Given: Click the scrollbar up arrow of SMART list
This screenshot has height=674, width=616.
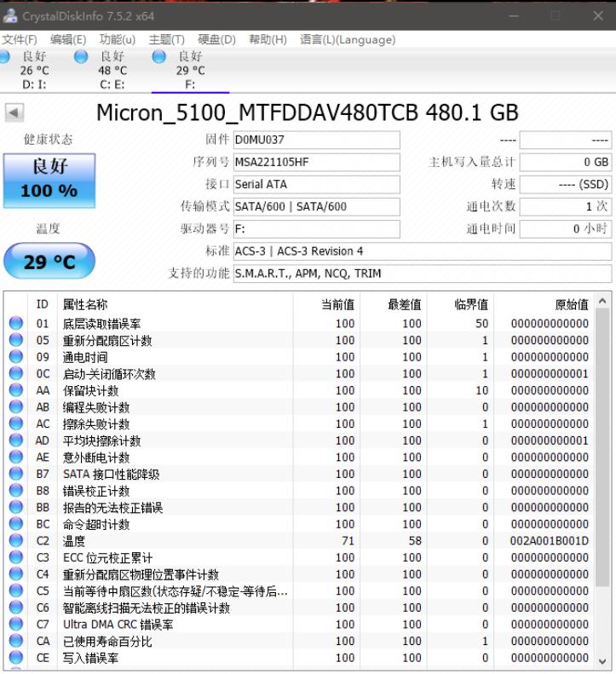Looking at the screenshot, I should [x=602, y=301].
